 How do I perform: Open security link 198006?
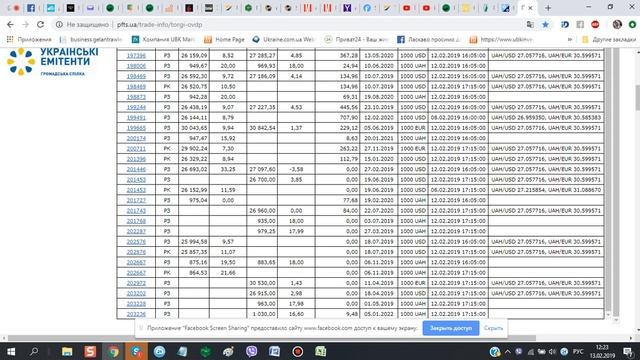(x=136, y=66)
